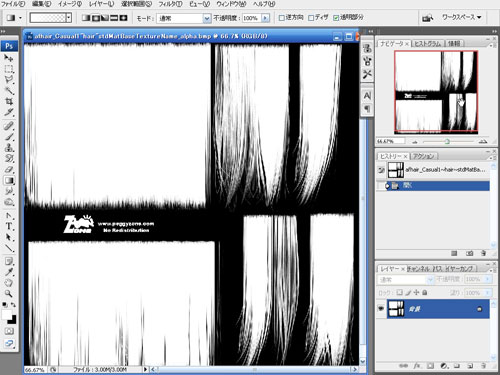This screenshot has height=375, width=500.
Task: Switch to the ヒストグラム tab
Action: click(428, 44)
